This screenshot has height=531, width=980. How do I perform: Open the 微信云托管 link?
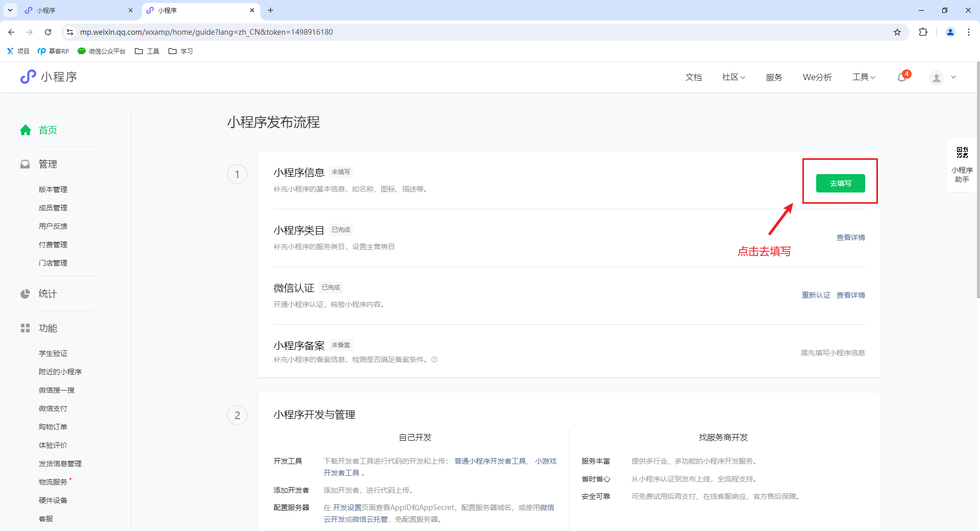click(370, 519)
